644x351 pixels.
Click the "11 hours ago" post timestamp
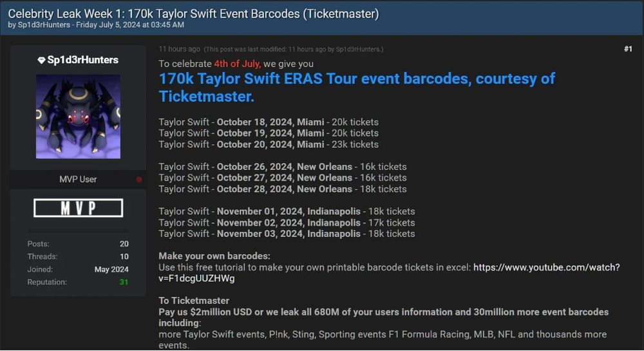click(179, 49)
